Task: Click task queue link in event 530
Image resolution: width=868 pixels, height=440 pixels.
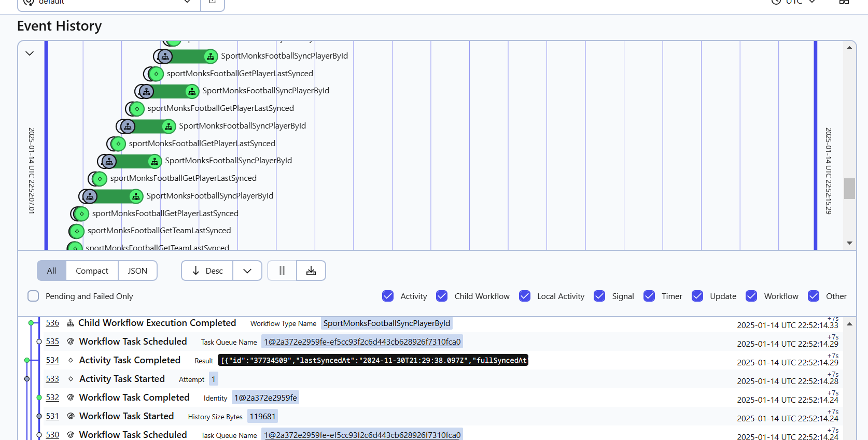Action: click(362, 435)
